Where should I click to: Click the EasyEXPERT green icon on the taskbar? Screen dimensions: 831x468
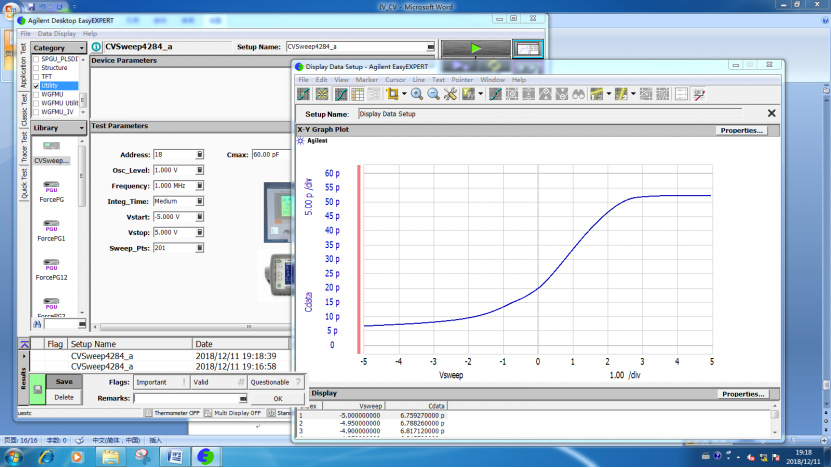(206, 456)
